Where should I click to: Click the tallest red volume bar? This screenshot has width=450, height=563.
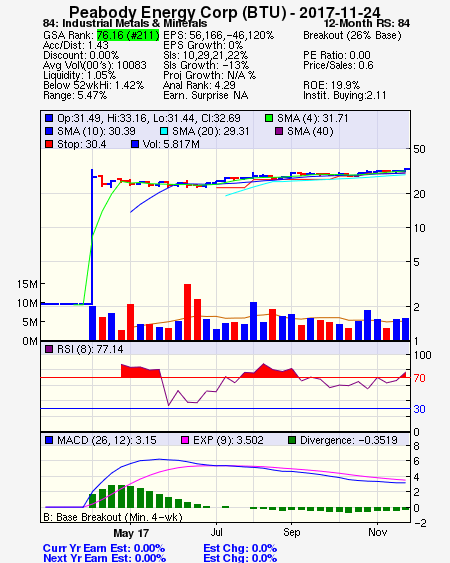pos(187,312)
